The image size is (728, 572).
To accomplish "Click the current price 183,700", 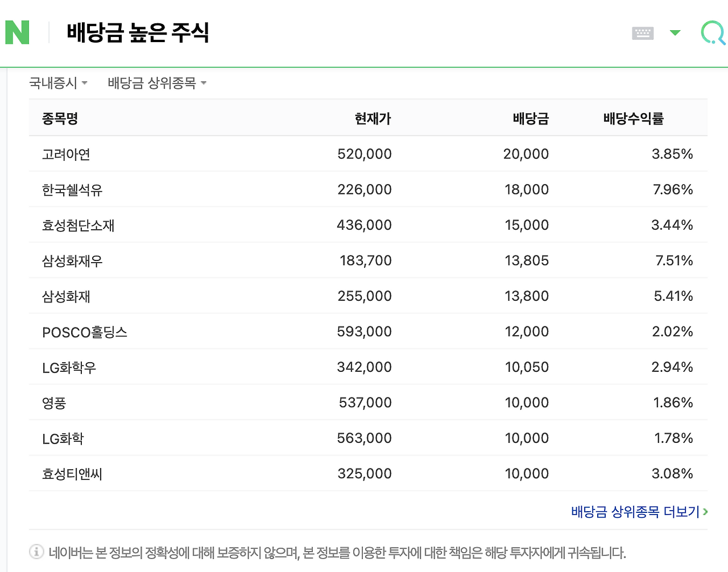I will pos(366,260).
